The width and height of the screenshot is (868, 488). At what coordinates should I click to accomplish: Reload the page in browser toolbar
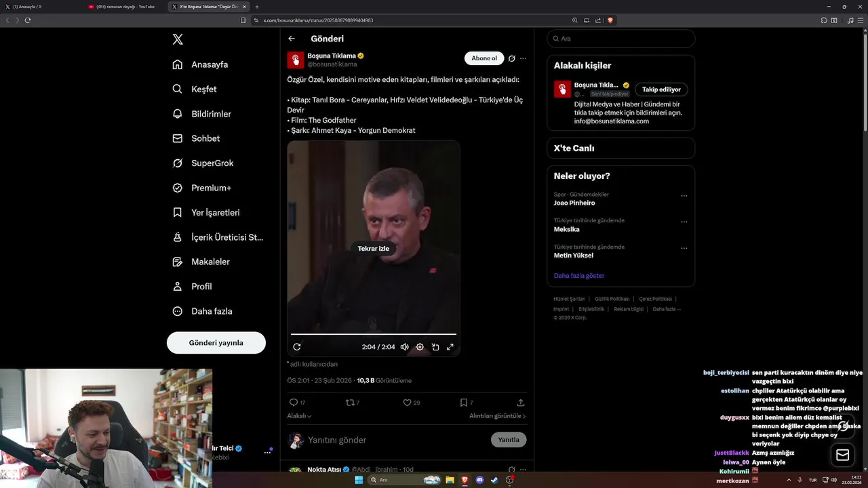point(28,20)
